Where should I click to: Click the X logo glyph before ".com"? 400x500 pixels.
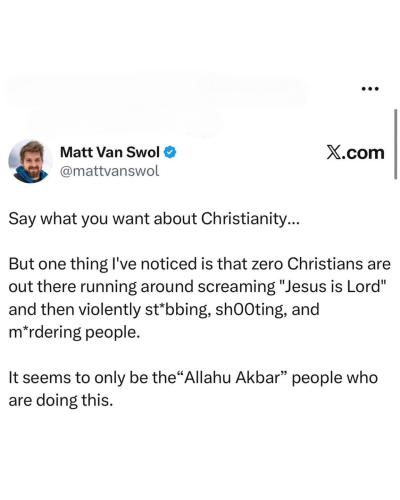(x=335, y=153)
